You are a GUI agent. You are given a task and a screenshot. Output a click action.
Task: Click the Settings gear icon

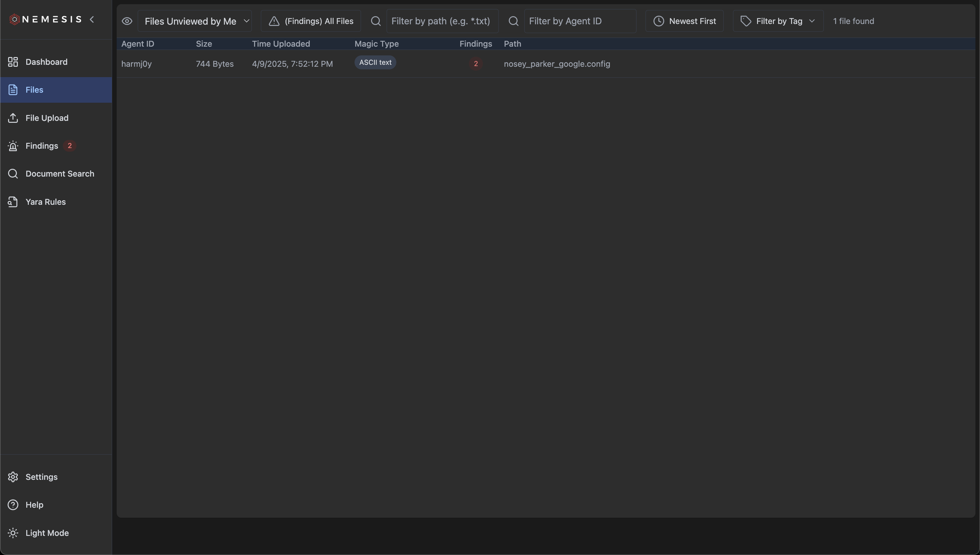(13, 477)
